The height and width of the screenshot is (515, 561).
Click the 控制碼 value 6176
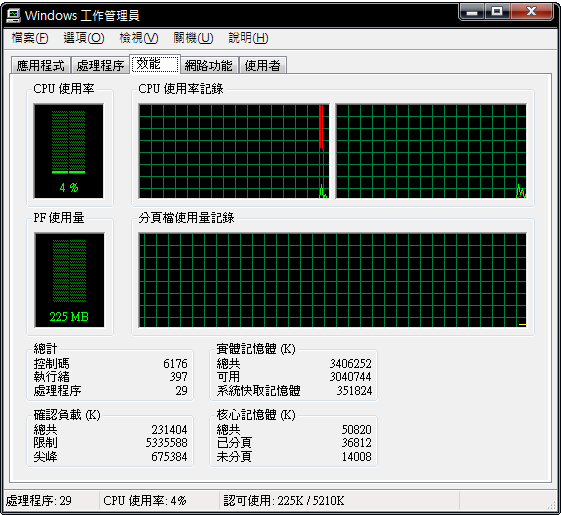[175, 364]
